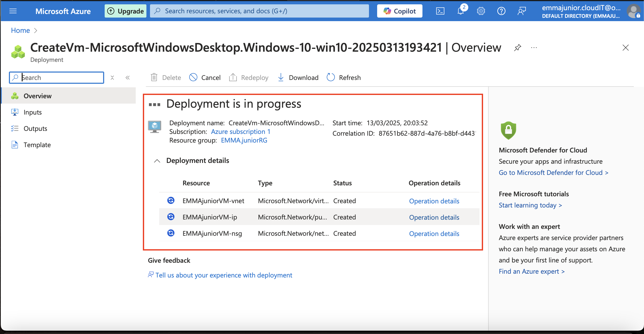
Task: Close the deployment blade
Action: point(626,48)
